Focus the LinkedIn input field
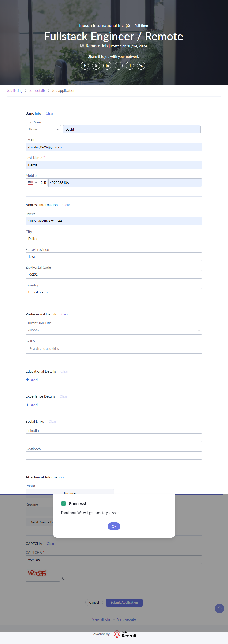The image size is (228, 644). tap(114, 437)
